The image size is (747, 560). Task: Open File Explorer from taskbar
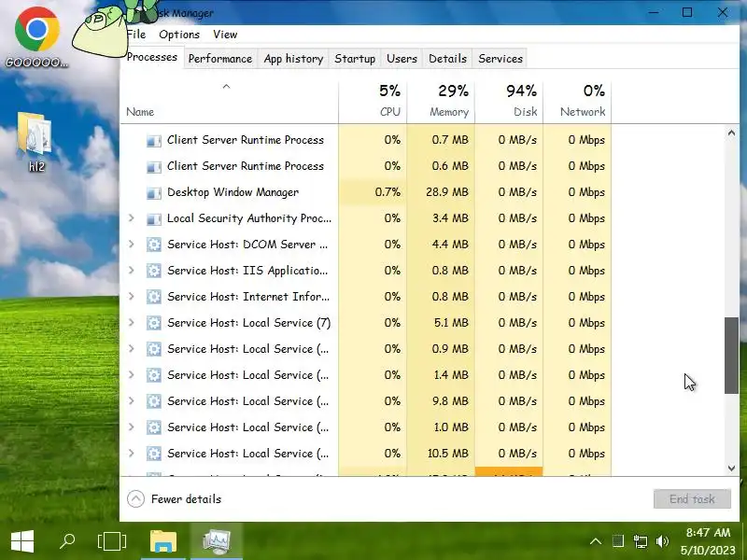pyautogui.click(x=163, y=541)
